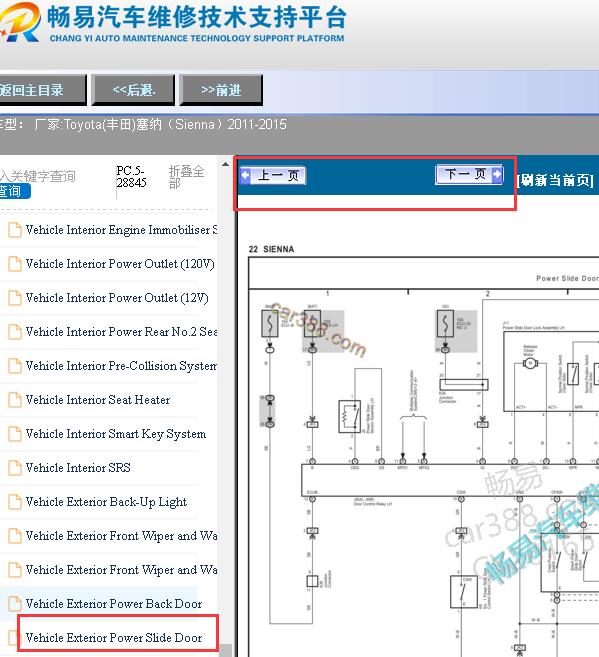Open Vehicle Exterior Power Slide Door

point(114,638)
